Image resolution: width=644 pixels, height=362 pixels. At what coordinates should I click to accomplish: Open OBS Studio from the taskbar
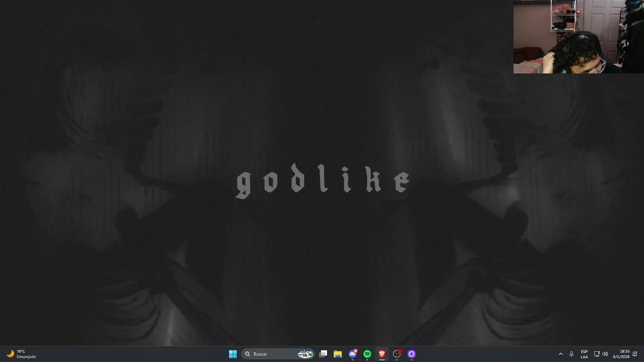(x=397, y=354)
